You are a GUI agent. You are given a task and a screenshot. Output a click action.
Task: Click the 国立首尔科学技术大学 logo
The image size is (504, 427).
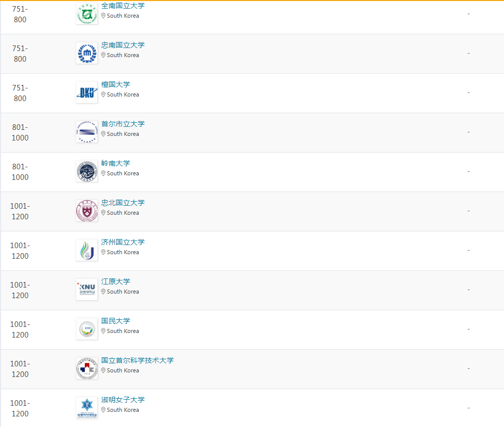(x=87, y=368)
